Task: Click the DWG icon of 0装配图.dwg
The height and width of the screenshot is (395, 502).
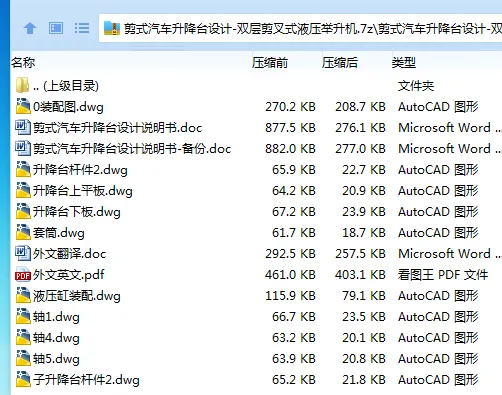Action: pyautogui.click(x=23, y=106)
